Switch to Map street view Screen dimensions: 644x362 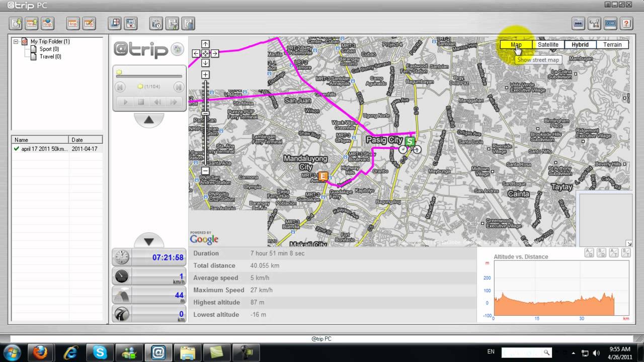pos(516,45)
